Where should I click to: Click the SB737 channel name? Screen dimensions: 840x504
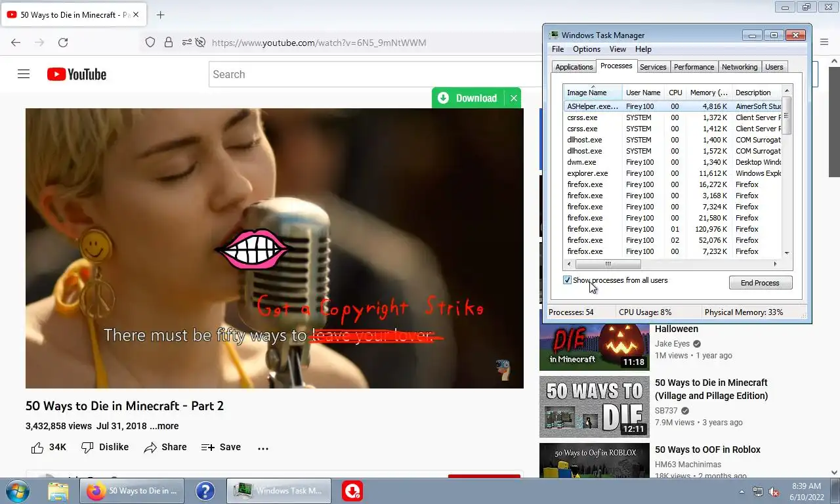[666, 411]
